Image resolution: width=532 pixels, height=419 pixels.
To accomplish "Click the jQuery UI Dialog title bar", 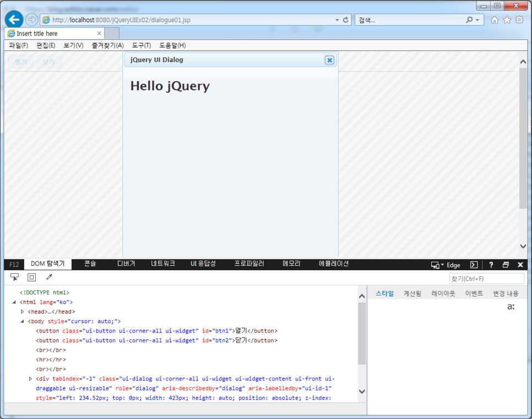I will point(231,60).
